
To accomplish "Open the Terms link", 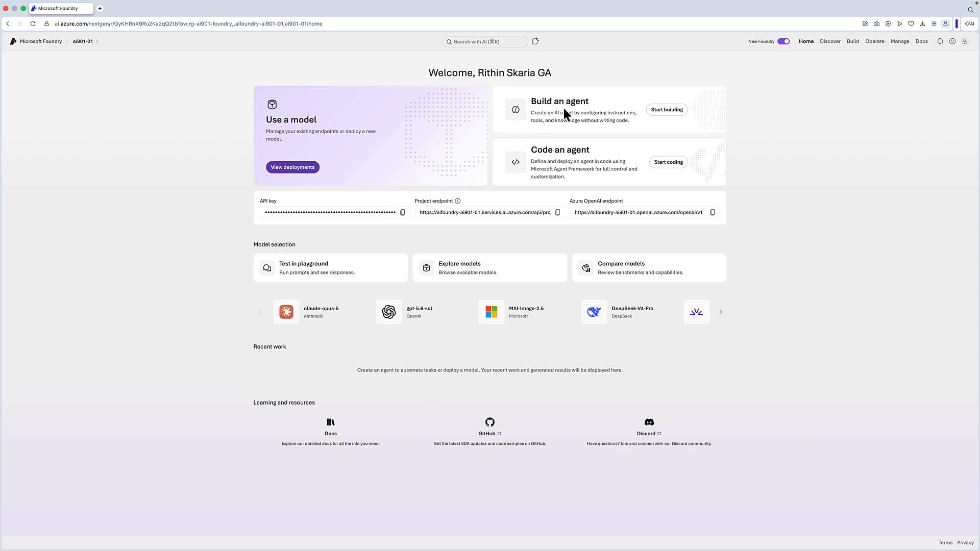I will click(945, 543).
